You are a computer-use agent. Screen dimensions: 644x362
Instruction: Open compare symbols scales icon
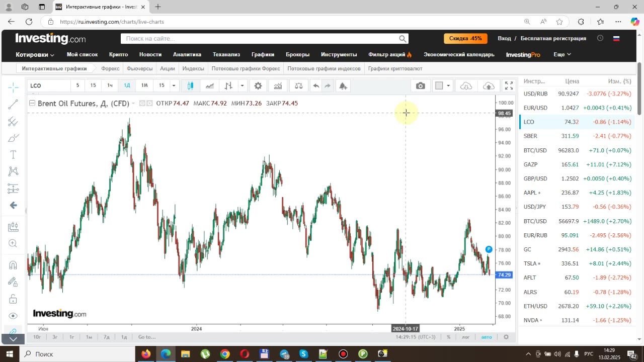tap(299, 86)
